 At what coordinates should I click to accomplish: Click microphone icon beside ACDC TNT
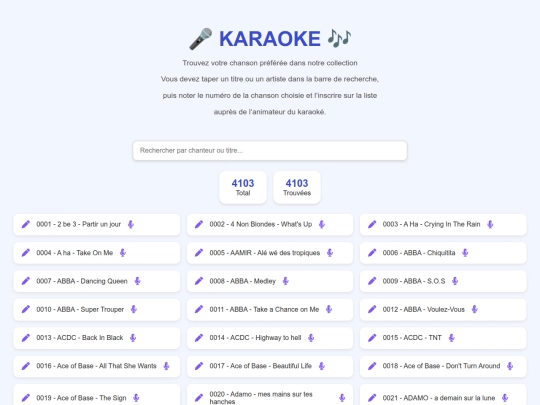[451, 338]
